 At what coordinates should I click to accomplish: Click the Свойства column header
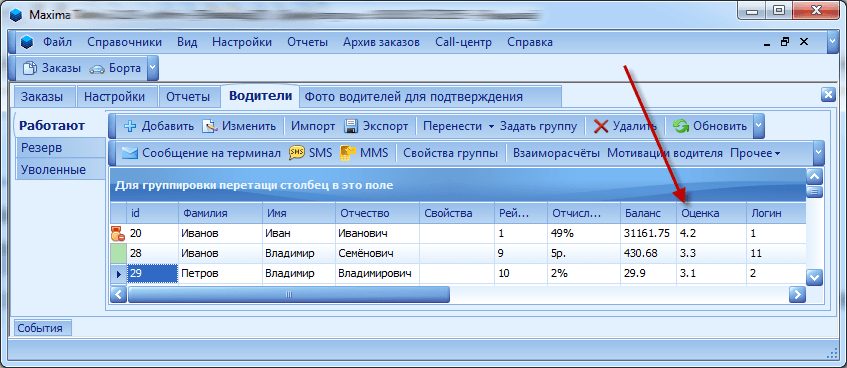click(x=457, y=213)
